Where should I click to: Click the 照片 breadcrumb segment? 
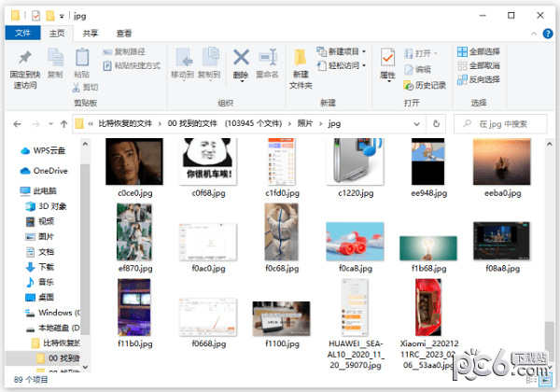pos(305,123)
